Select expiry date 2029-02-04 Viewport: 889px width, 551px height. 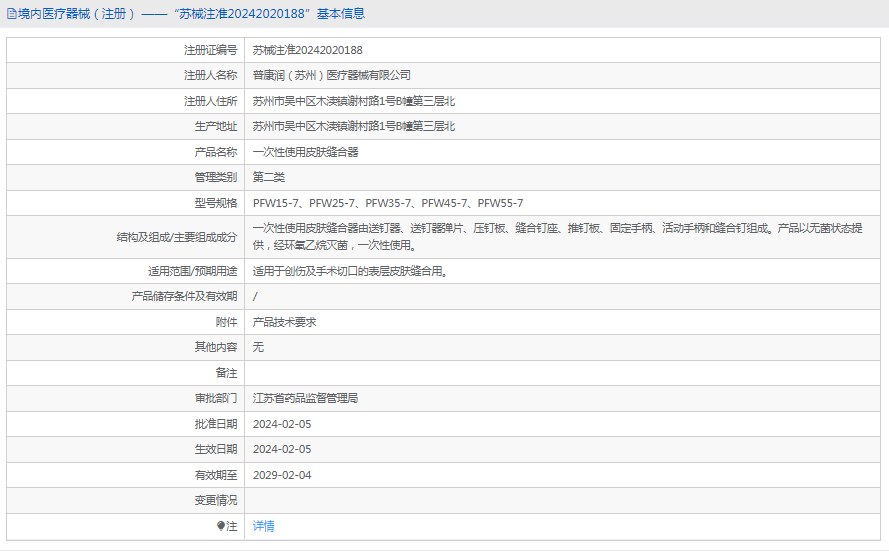click(282, 475)
